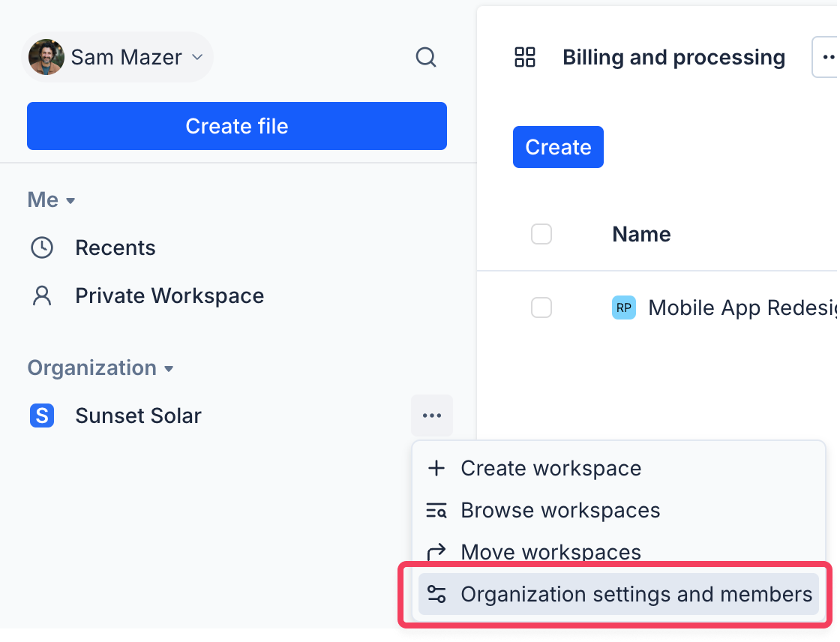Toggle the select-all checkbox next to Name
This screenshot has width=840, height=642.
pos(541,234)
